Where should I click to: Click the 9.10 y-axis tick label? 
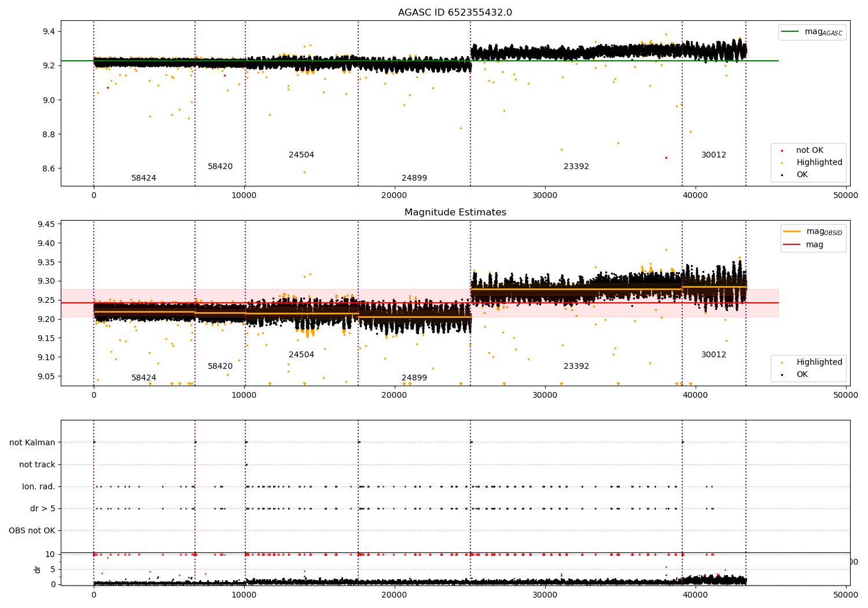pos(47,357)
